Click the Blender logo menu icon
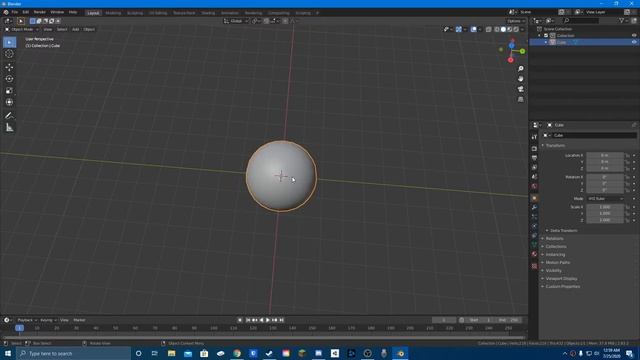The width and height of the screenshot is (640, 360). 6,12
